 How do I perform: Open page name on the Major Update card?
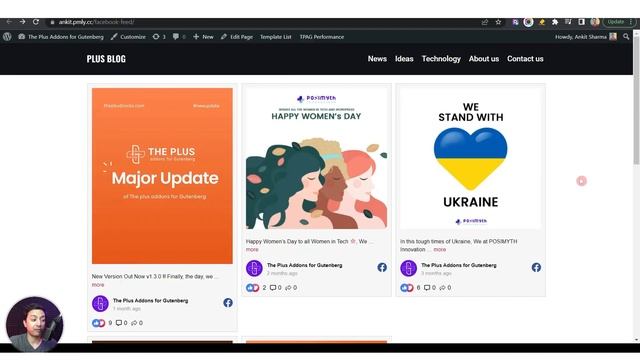(x=151, y=300)
